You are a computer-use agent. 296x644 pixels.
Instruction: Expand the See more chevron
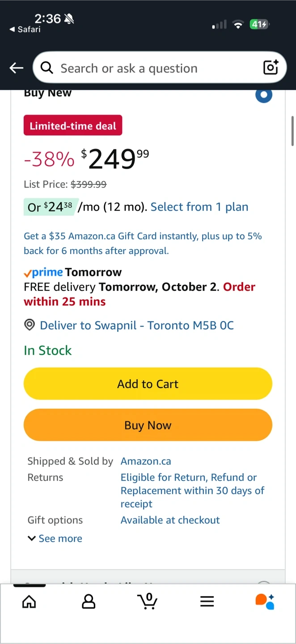point(32,538)
